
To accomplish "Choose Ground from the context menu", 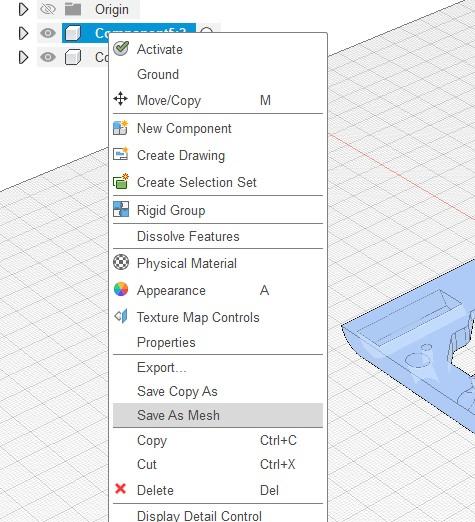I will 218,74.
